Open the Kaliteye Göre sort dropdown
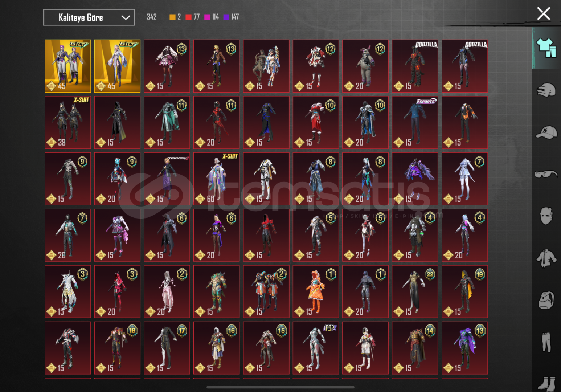The width and height of the screenshot is (561, 392). (89, 17)
